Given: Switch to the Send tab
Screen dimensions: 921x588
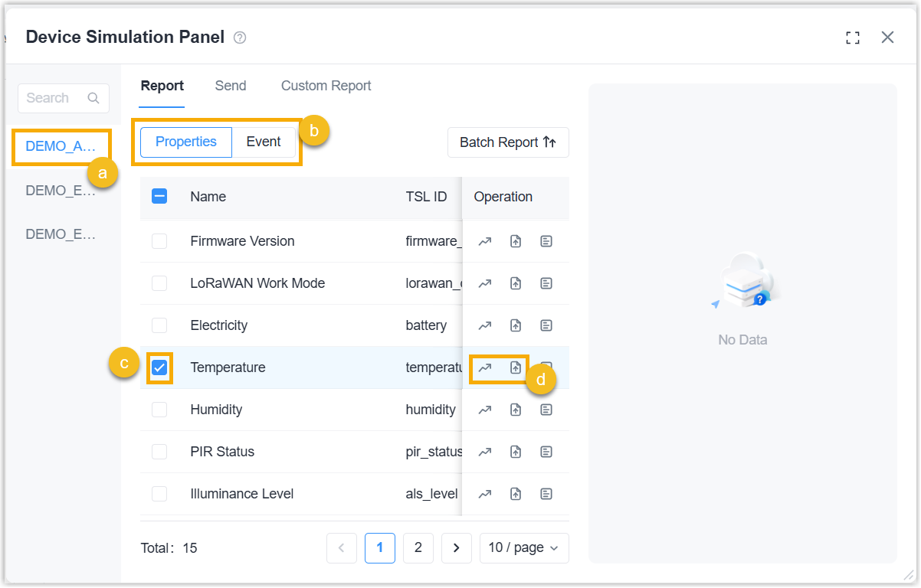Looking at the screenshot, I should pyautogui.click(x=231, y=86).
